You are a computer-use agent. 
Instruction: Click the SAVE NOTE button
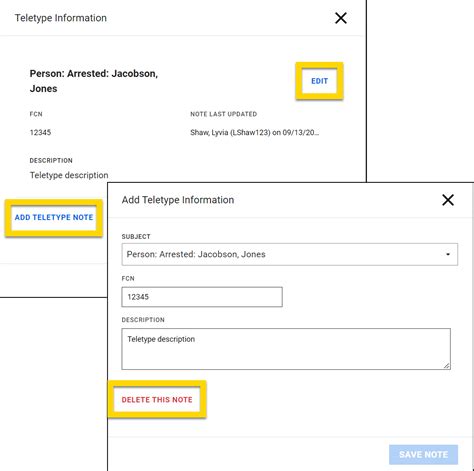point(423,455)
